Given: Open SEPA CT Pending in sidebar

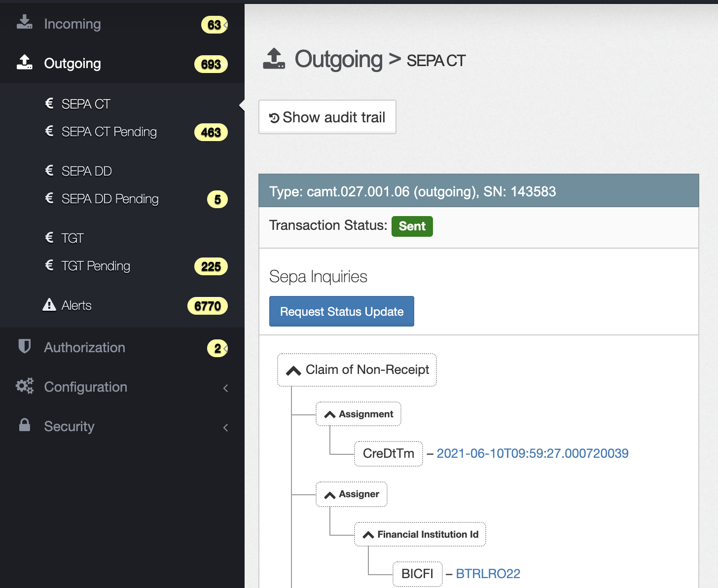Looking at the screenshot, I should tap(109, 132).
